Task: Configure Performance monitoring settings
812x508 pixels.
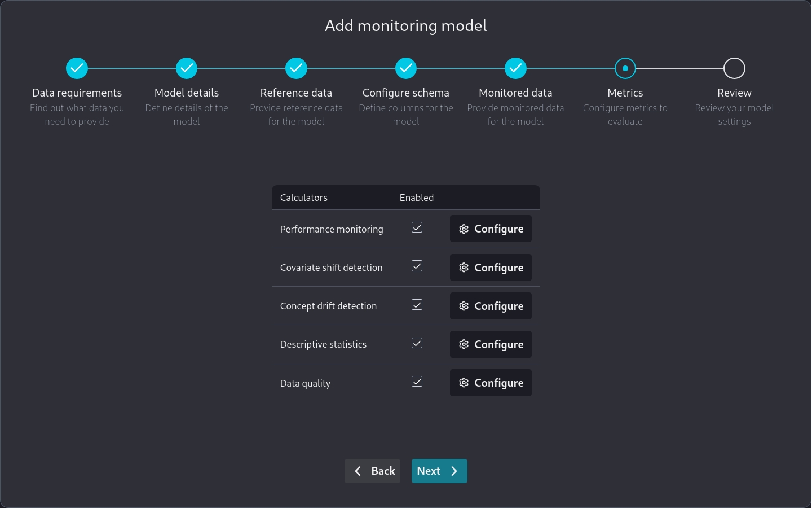Action: coord(491,229)
